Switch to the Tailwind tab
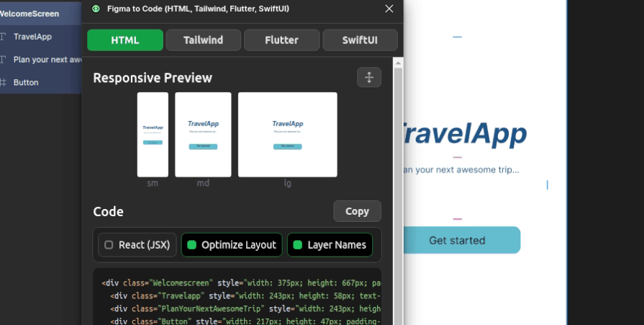The height and width of the screenshot is (325, 644). pyautogui.click(x=203, y=40)
